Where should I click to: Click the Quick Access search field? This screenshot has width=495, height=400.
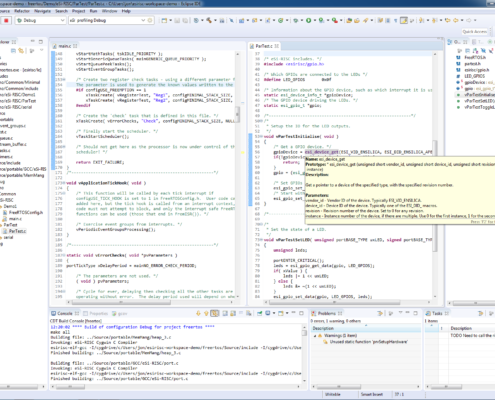point(475,31)
